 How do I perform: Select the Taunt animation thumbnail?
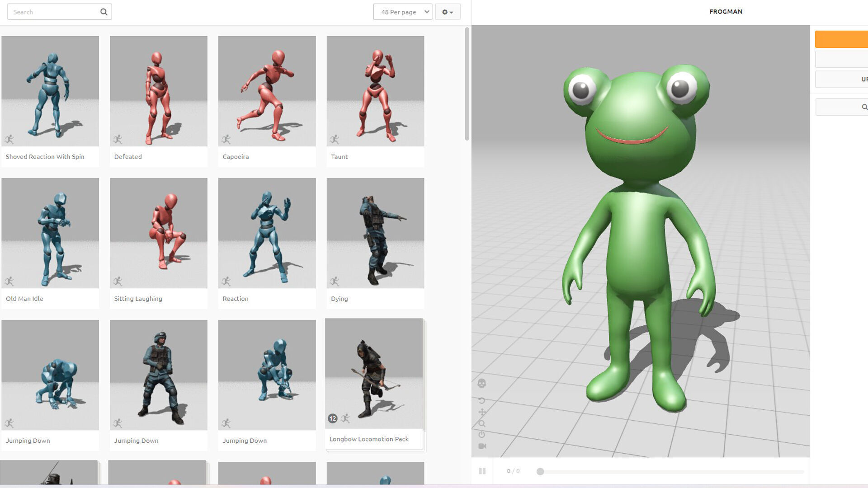click(376, 91)
